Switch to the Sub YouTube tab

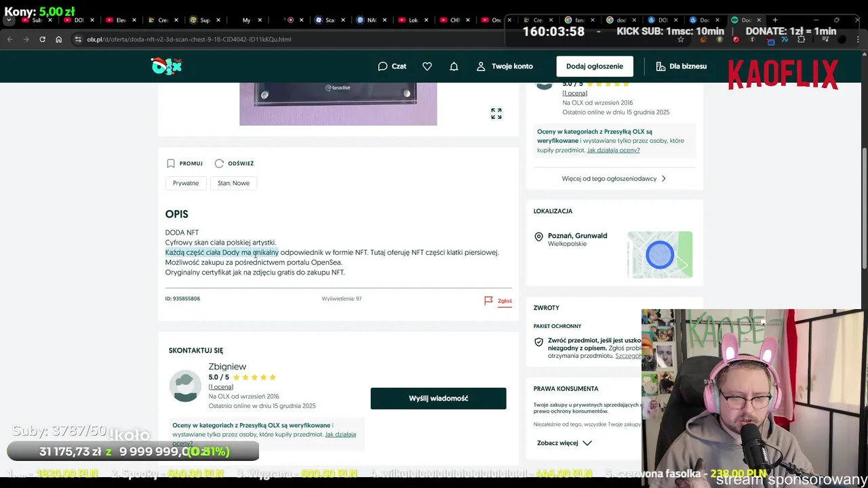tap(37, 20)
